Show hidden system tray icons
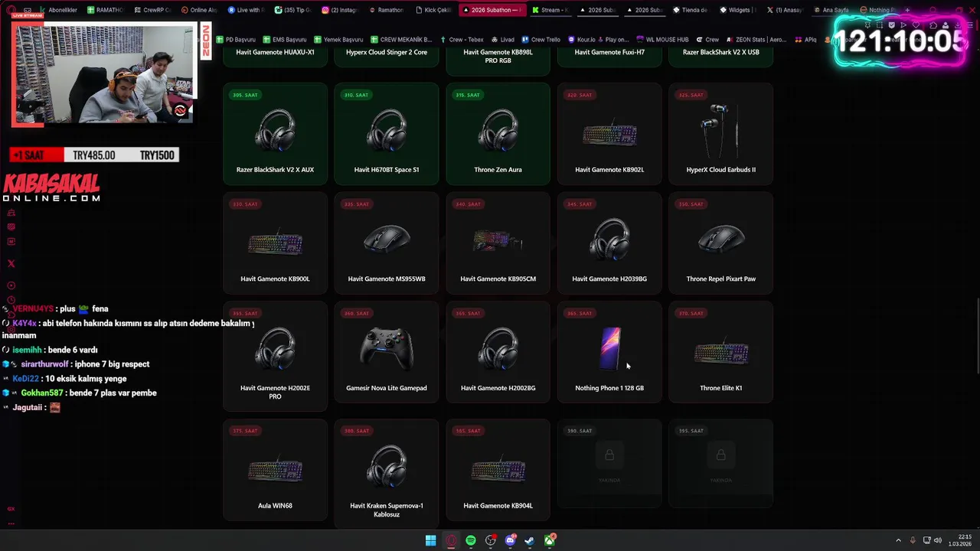This screenshot has height=551, width=980. click(898, 540)
